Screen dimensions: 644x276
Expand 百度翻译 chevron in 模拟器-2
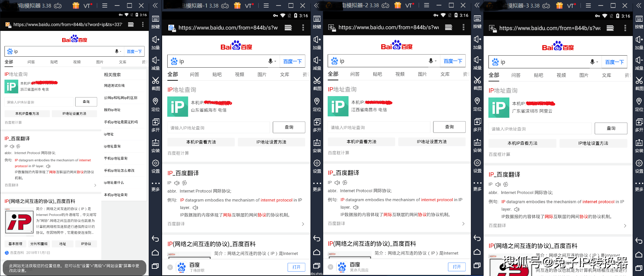pos(463,223)
